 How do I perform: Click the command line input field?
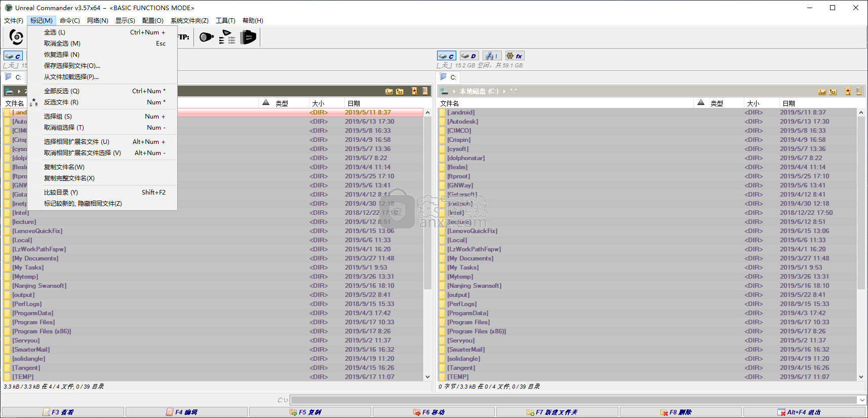pos(574,400)
